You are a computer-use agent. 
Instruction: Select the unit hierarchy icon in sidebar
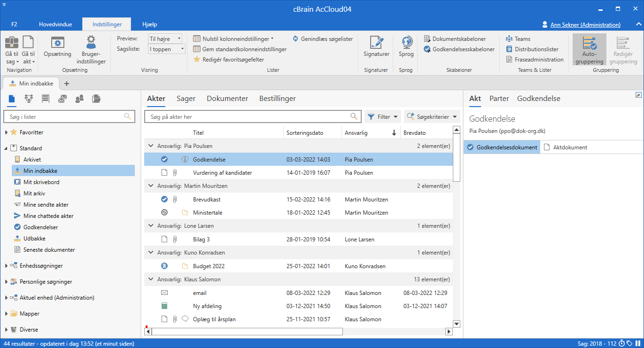coord(29,99)
